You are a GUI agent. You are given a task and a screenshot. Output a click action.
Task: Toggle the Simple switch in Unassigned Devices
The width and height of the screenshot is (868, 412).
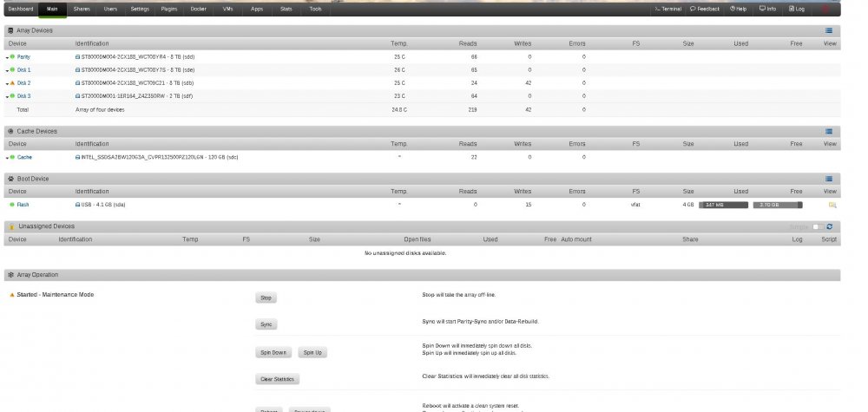[x=819, y=226]
